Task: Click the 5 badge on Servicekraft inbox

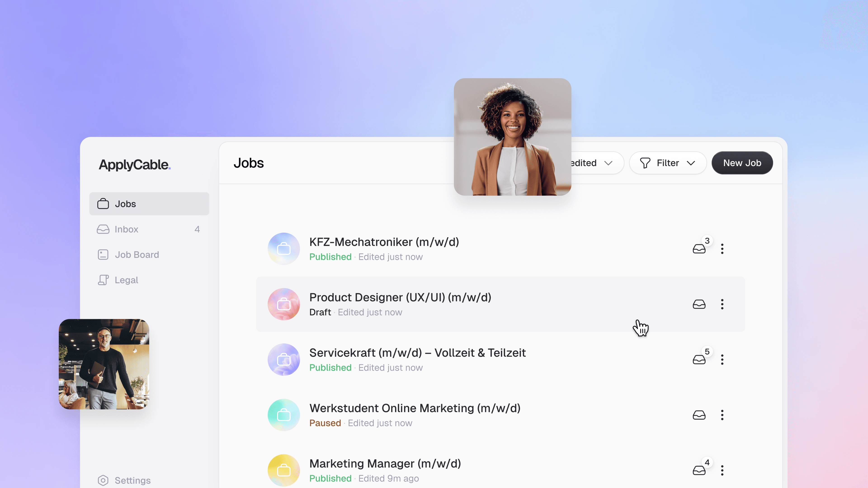Action: click(x=707, y=352)
